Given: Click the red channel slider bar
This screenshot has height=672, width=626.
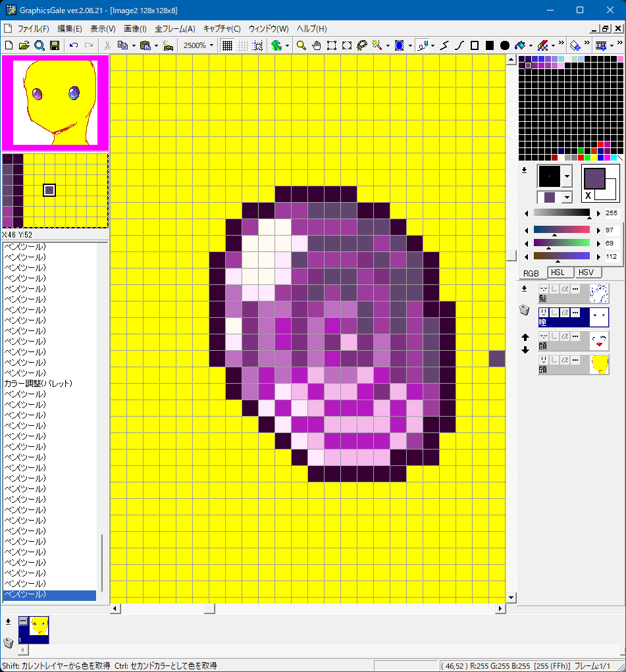Looking at the screenshot, I should tap(561, 230).
